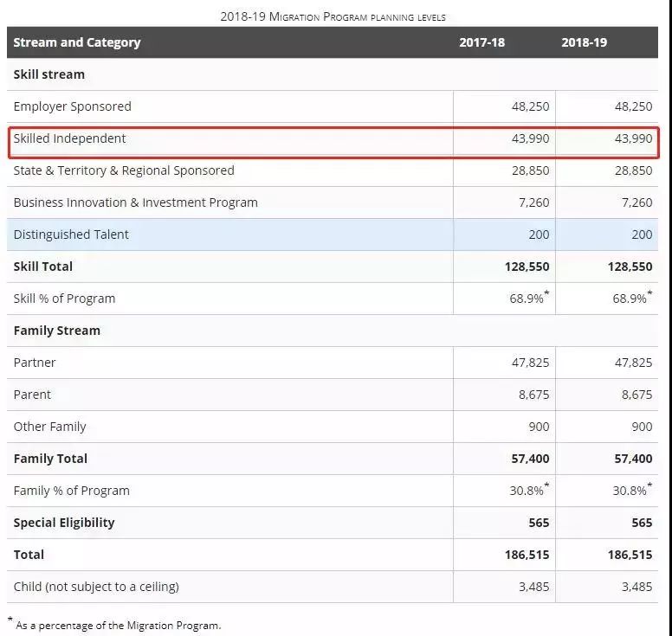The height and width of the screenshot is (636, 672).
Task: Click the 'Distinguished Talent' row label
Action: [x=71, y=234]
